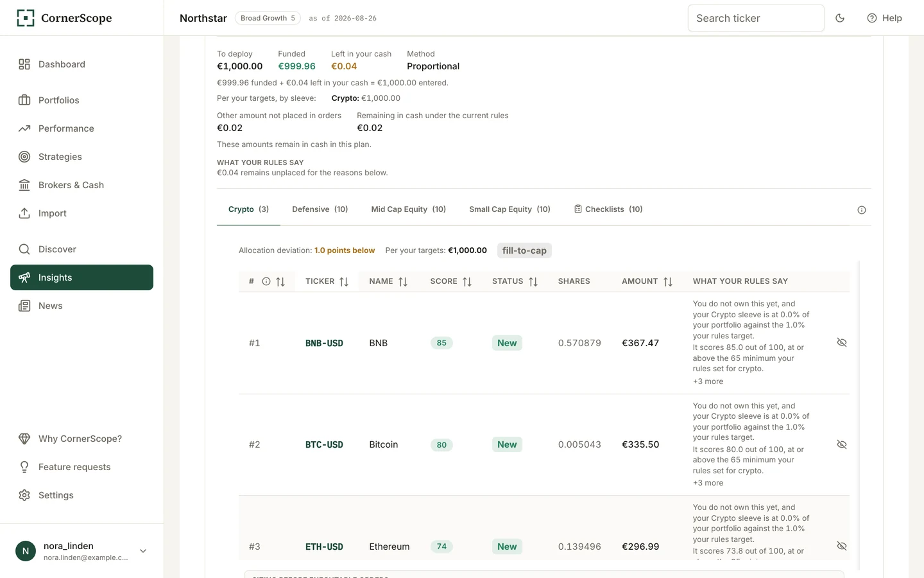Viewport: 924px width, 578px height.
Task: Open Why CornerScope? link
Action: (x=81, y=439)
